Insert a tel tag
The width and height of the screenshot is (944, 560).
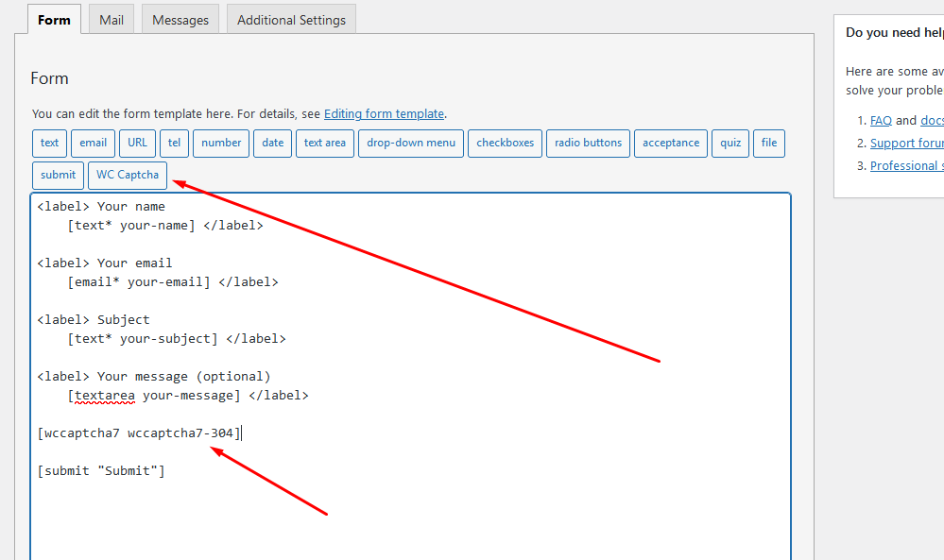175,144
